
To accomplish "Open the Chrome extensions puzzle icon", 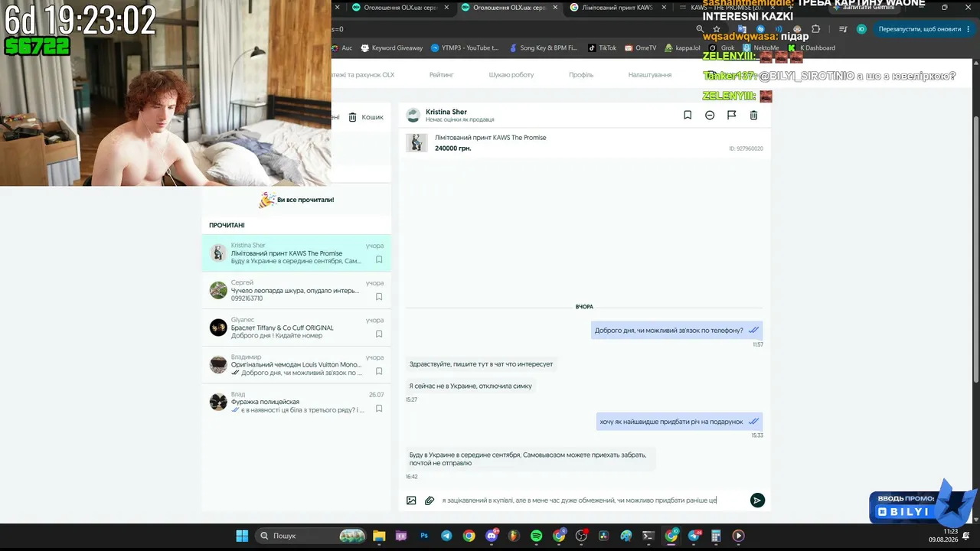I will pyautogui.click(x=815, y=29).
